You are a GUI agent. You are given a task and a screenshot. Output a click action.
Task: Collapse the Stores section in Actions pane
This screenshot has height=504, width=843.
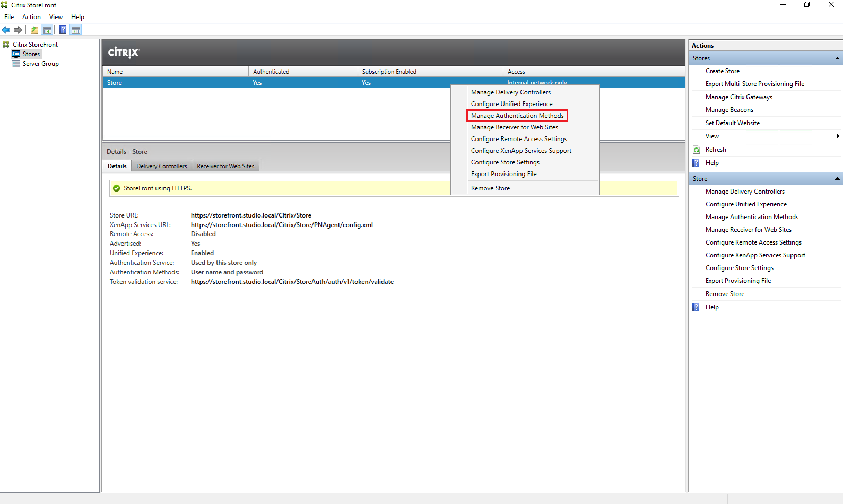[x=837, y=58]
